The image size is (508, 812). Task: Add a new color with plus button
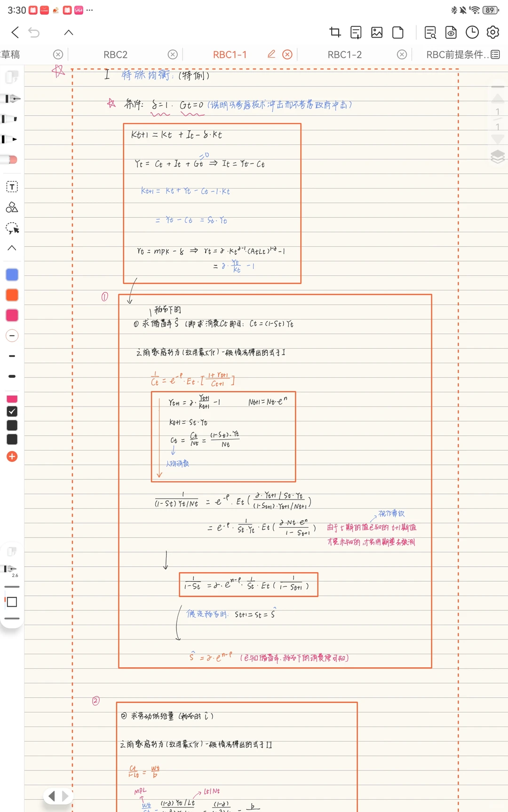12,456
